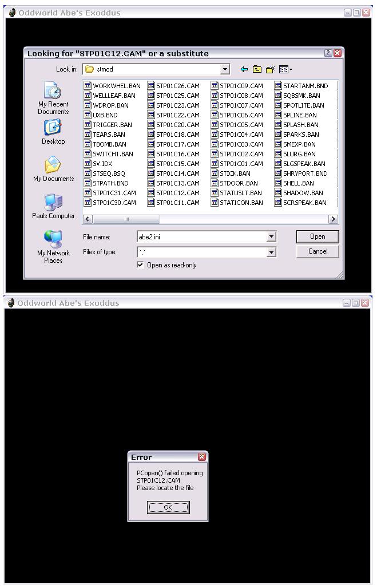Click the horizontal scrollbar right arrow
Screen dimensions: 377x588
pyautogui.click(x=333, y=219)
